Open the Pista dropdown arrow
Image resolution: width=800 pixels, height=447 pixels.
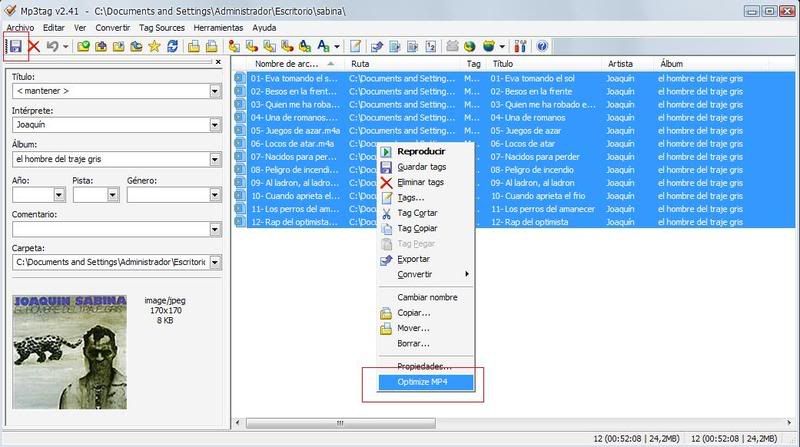coord(113,194)
